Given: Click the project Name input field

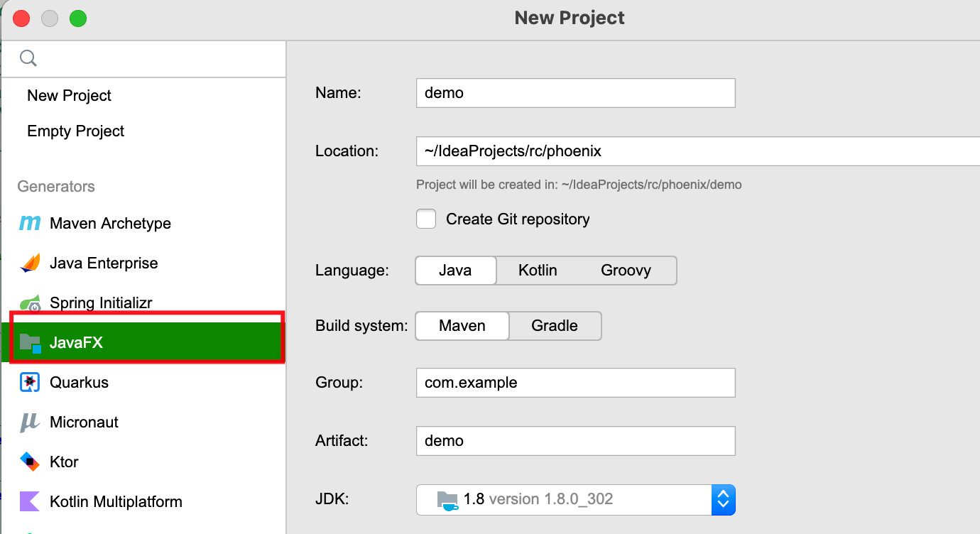Looking at the screenshot, I should (576, 93).
